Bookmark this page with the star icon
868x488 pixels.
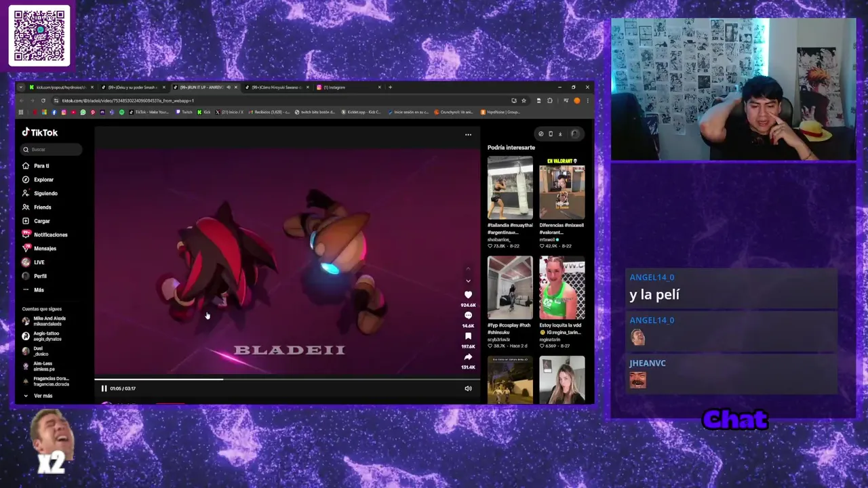(524, 100)
